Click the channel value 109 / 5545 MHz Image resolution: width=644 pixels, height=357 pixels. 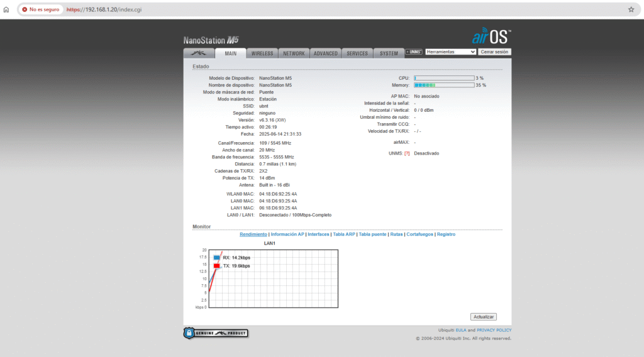[275, 143]
